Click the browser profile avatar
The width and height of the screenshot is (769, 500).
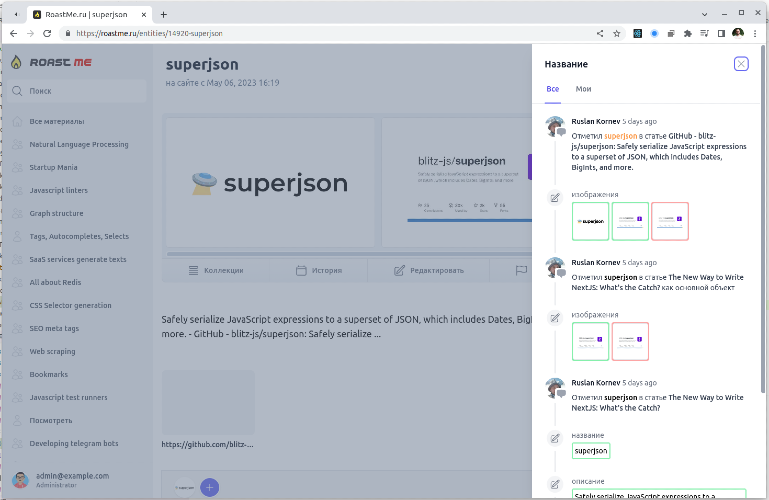tap(738, 33)
